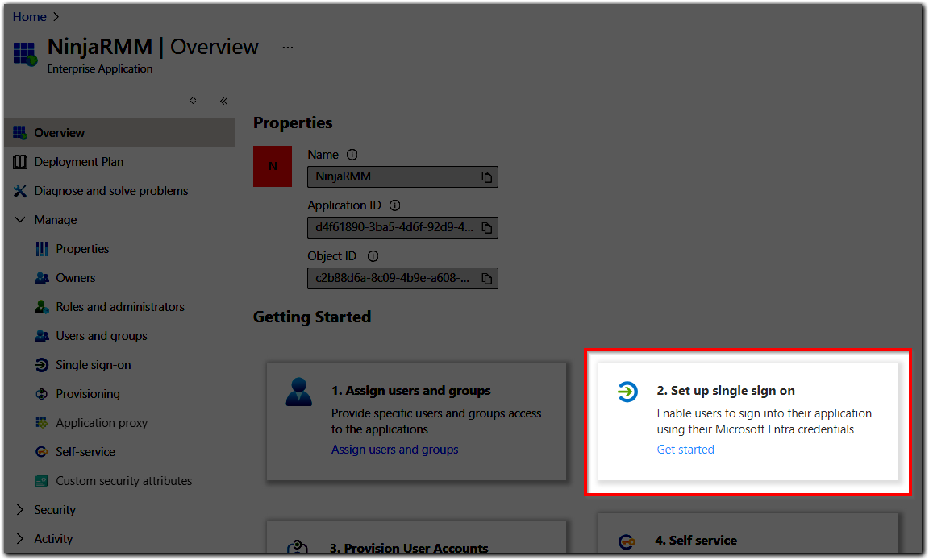This screenshot has width=929, height=560.
Task: Copy the Object ID value
Action: (x=489, y=278)
